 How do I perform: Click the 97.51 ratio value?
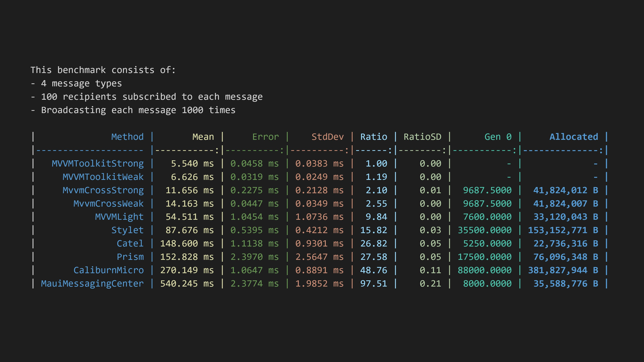[x=374, y=284]
